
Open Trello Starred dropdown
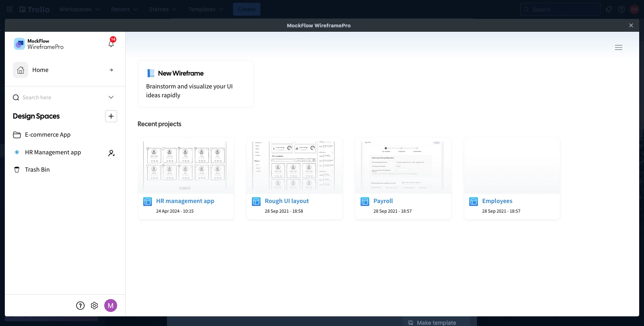click(163, 9)
